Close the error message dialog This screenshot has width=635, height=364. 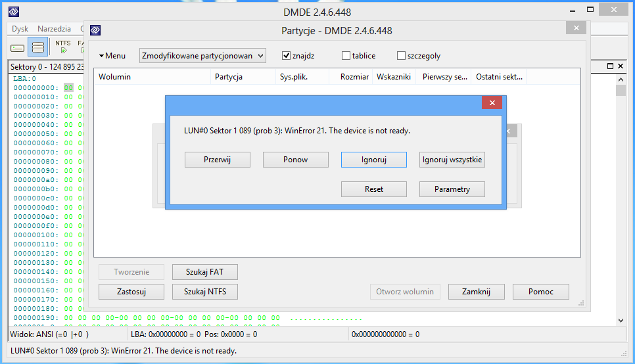(492, 102)
